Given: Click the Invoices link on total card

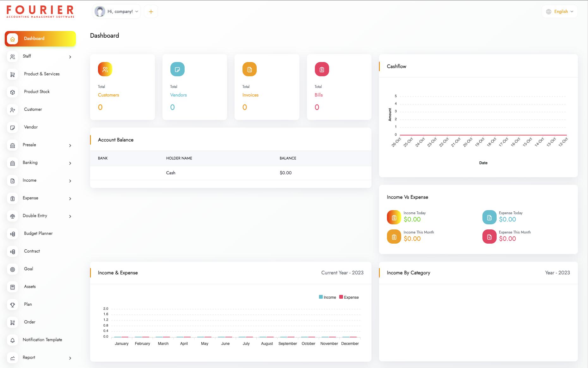Looking at the screenshot, I should click(250, 95).
